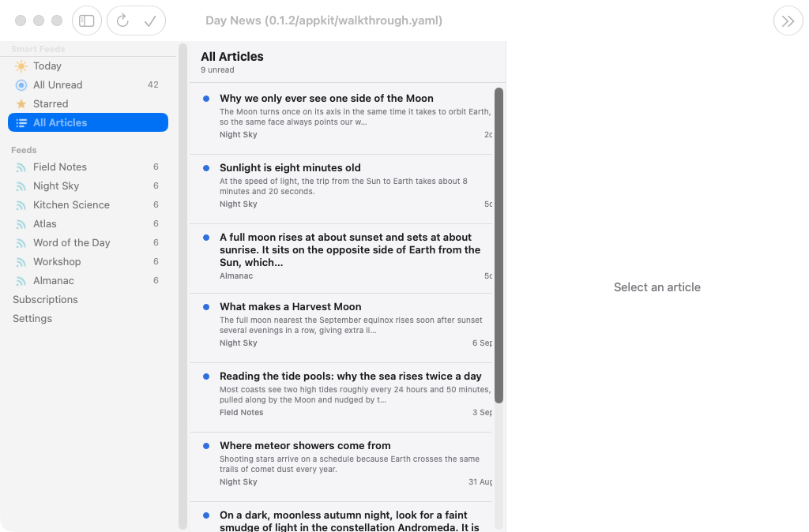Click the Feeds section header
The image size is (809, 532).
[x=24, y=150]
